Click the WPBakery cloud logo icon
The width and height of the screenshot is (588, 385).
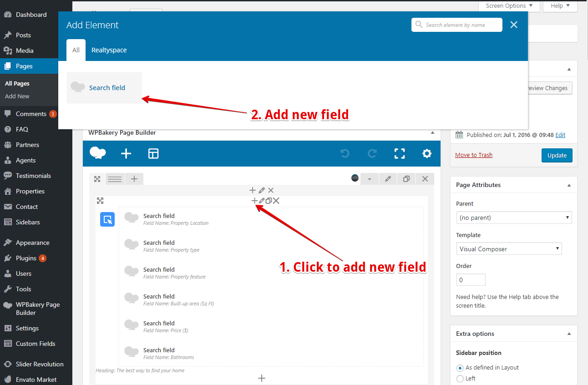(98, 153)
